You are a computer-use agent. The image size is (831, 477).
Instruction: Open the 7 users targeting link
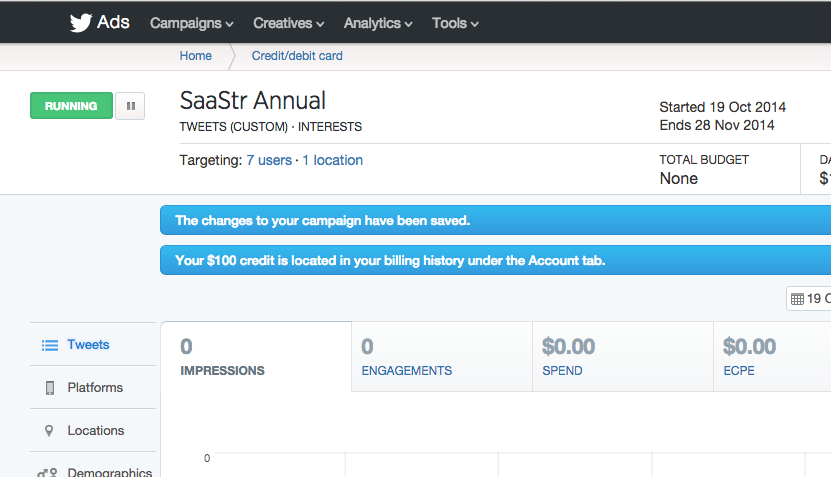coord(269,160)
